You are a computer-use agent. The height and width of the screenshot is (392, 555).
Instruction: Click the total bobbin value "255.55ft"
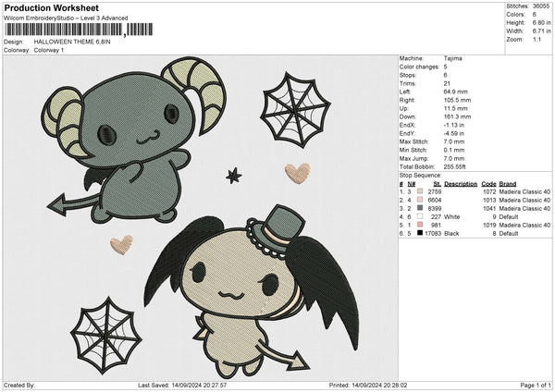click(x=455, y=167)
